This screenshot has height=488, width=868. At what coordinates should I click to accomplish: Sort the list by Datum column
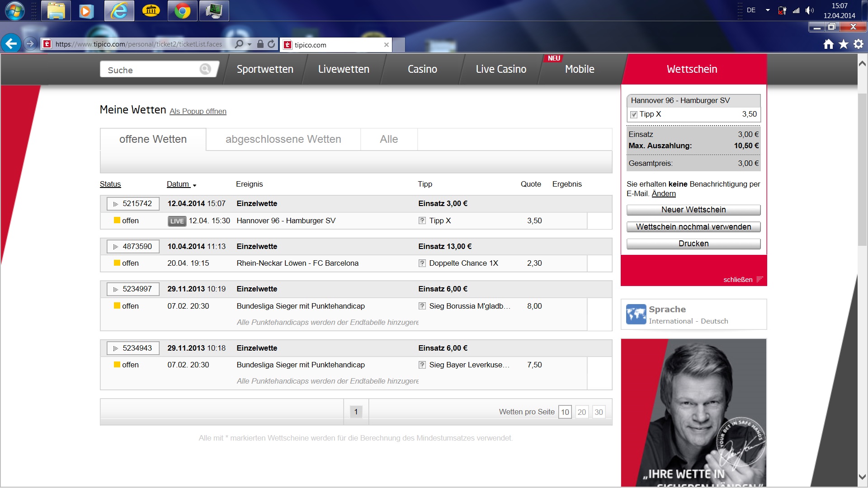[181, 184]
